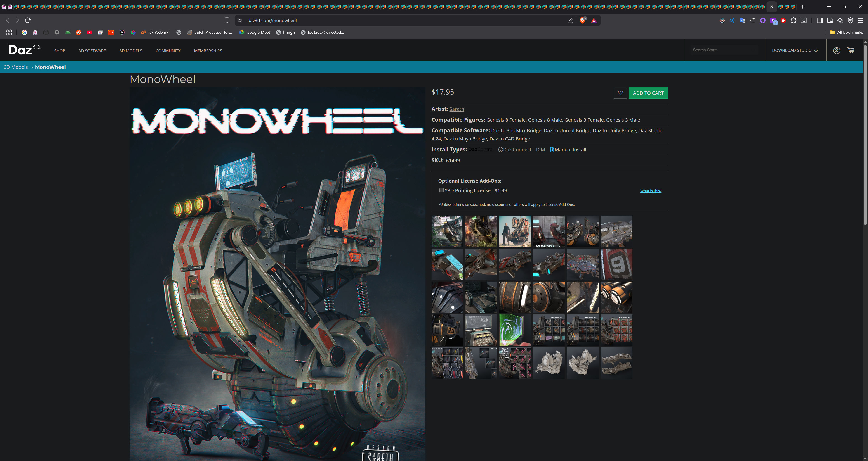Open the SHOP menu

(x=60, y=51)
